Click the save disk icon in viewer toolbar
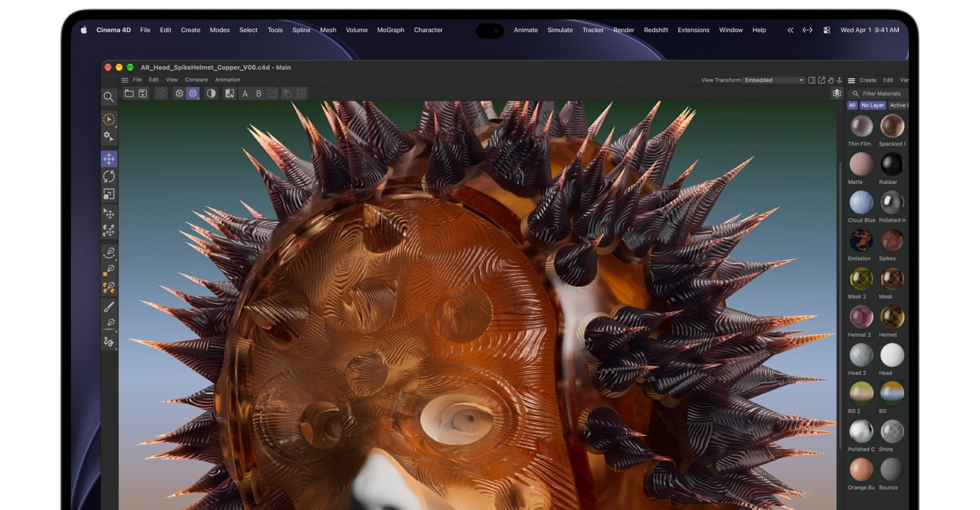The height and width of the screenshot is (510, 980). pyautogui.click(x=143, y=93)
